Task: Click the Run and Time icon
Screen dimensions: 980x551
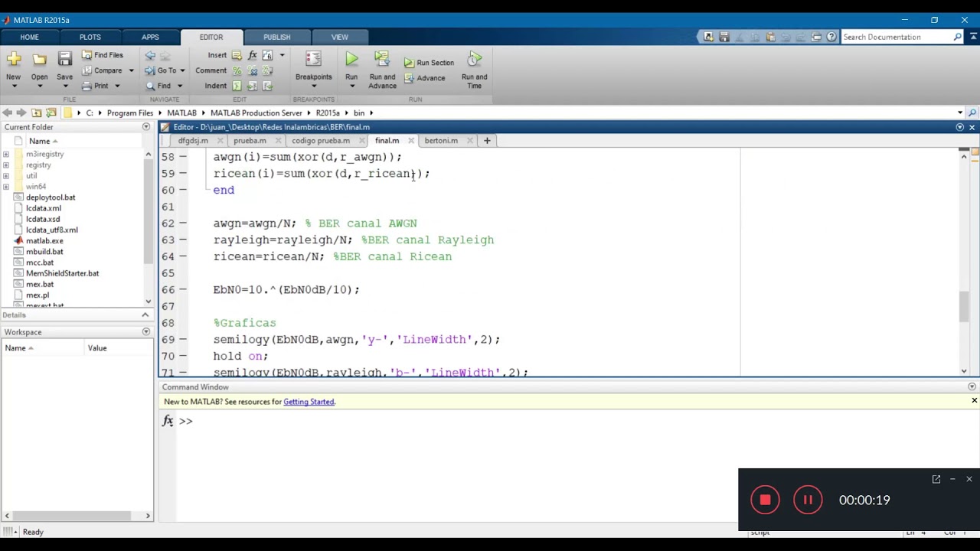Action: 474,60
